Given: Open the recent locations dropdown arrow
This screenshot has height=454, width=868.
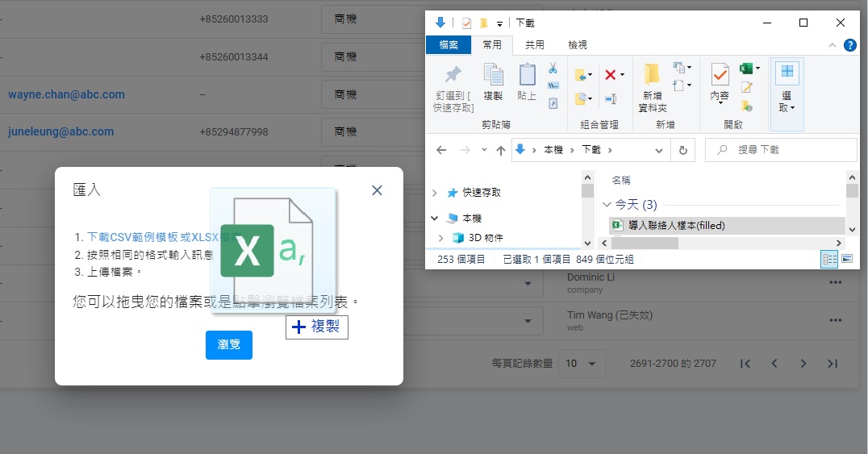Looking at the screenshot, I should pyautogui.click(x=484, y=150).
